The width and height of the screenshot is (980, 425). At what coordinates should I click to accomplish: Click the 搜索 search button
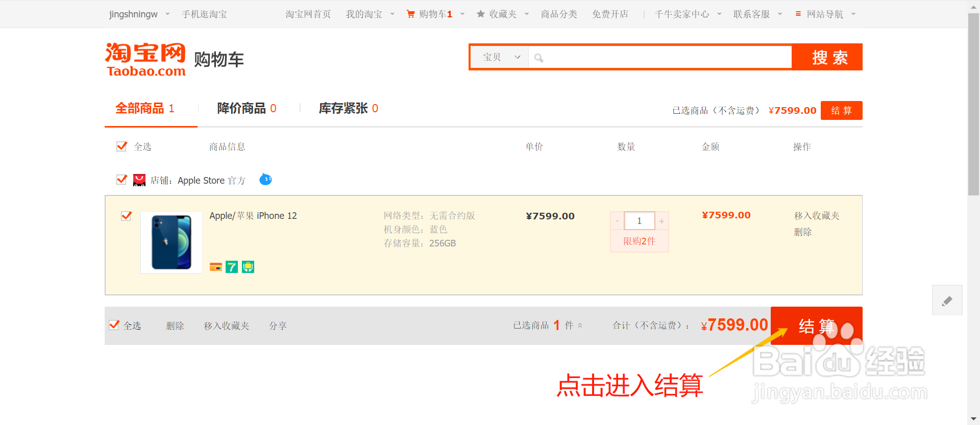coord(827,57)
